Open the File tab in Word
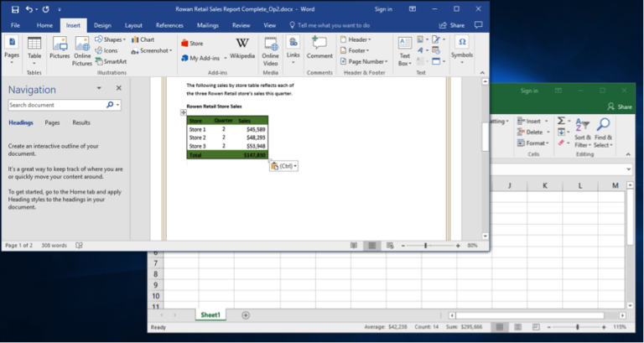644x343 pixels. point(15,25)
